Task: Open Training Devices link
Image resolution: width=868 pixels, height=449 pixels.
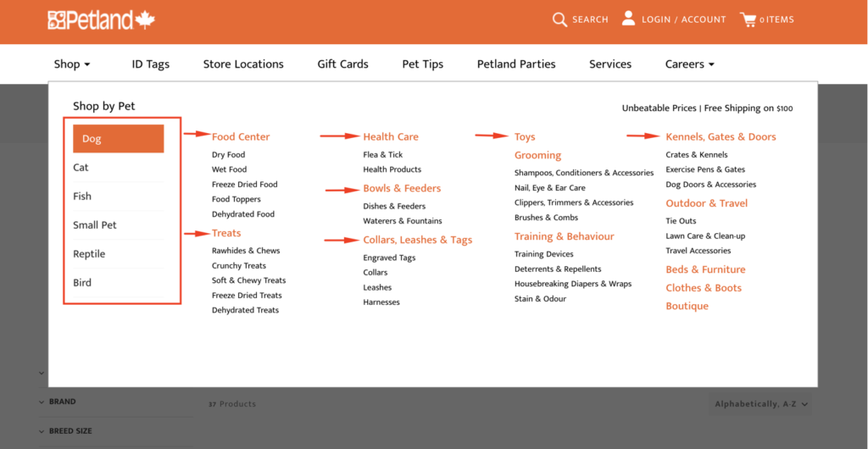Action: coord(543,254)
